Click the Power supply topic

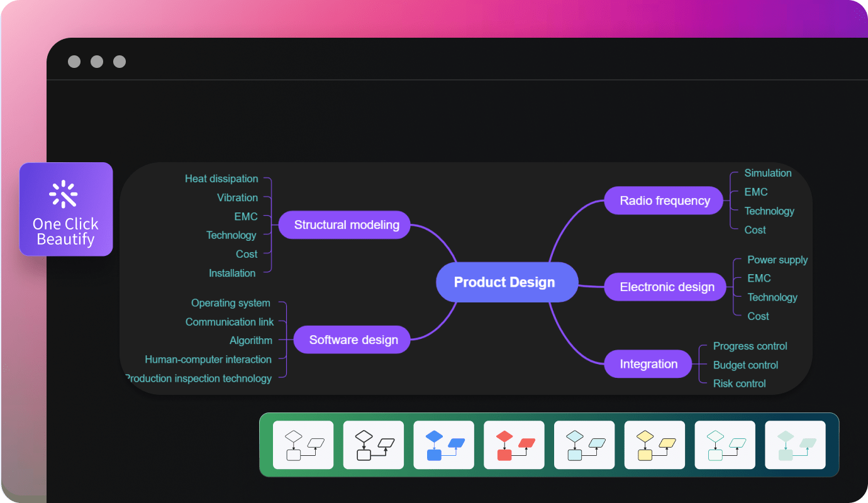(x=777, y=260)
